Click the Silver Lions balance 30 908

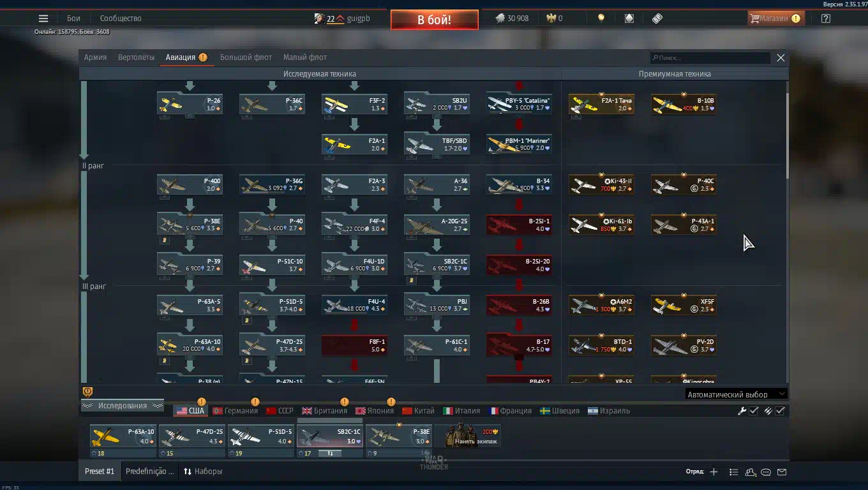tap(512, 19)
